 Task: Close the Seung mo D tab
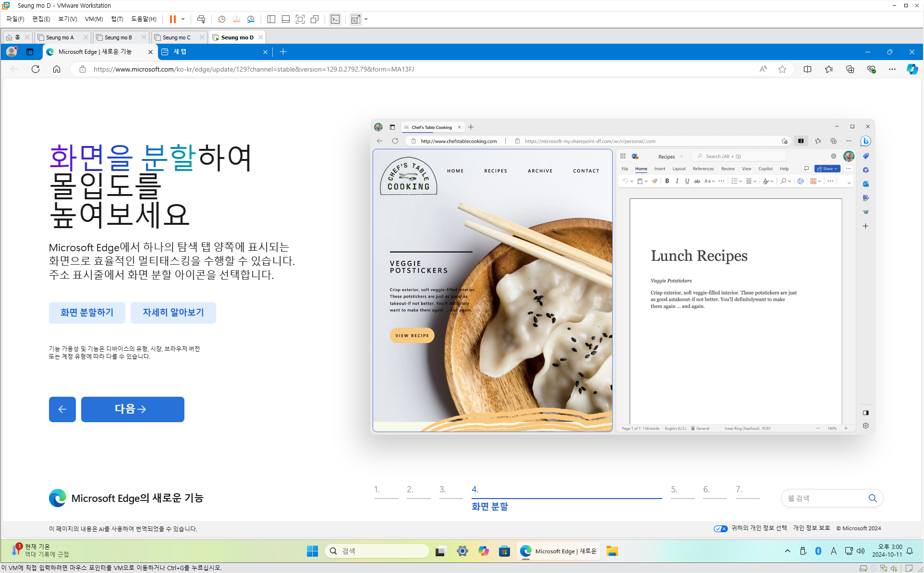pos(260,37)
